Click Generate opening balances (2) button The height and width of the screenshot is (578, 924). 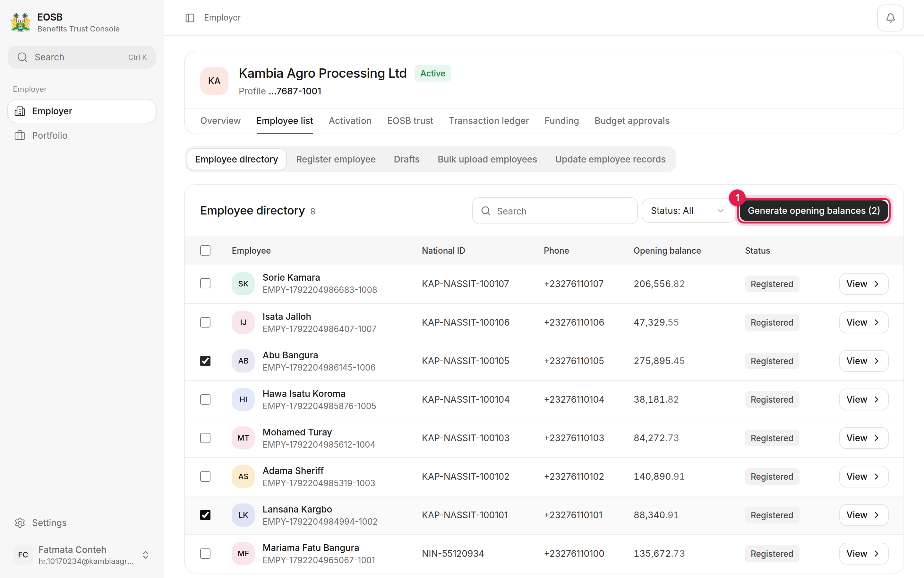click(814, 211)
